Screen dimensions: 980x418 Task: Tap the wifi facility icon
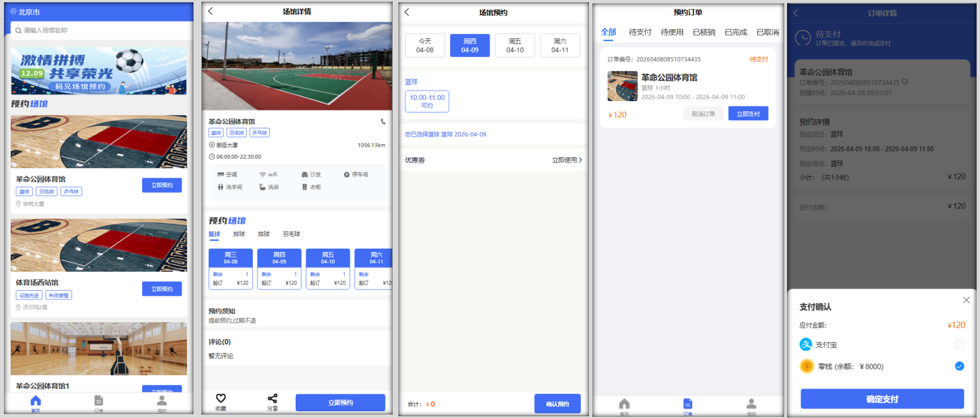coord(262,175)
